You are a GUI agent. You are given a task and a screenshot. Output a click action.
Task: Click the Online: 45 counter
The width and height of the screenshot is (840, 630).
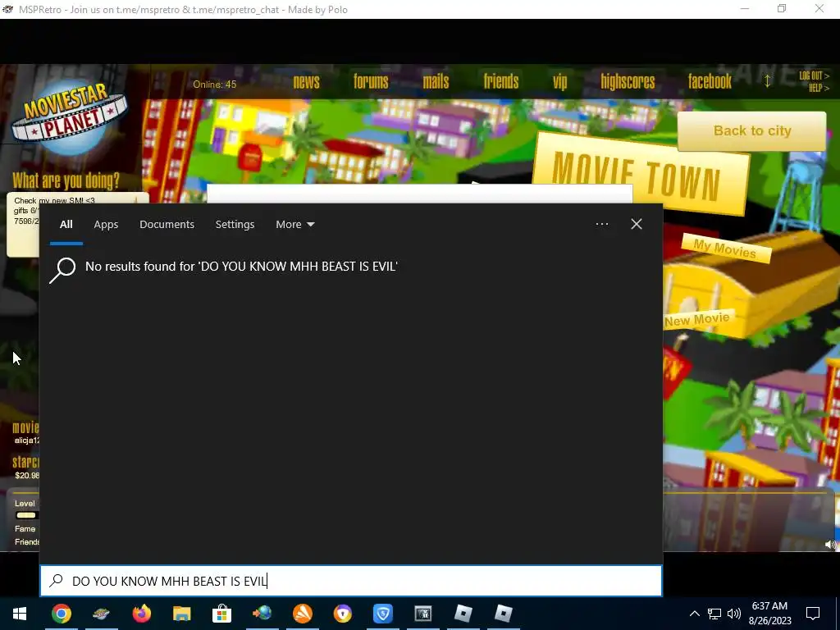point(214,84)
